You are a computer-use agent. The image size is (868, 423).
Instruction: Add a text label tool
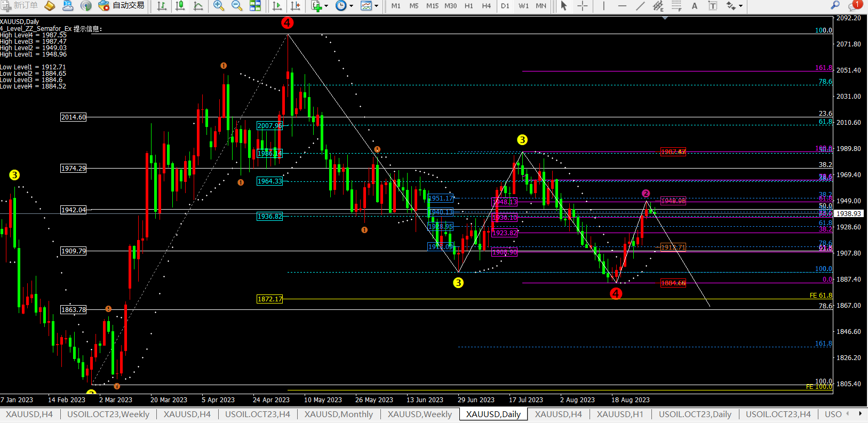pyautogui.click(x=695, y=6)
